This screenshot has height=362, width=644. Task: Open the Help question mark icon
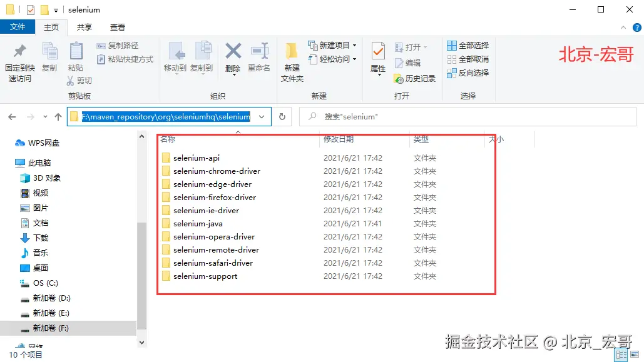pos(636,28)
